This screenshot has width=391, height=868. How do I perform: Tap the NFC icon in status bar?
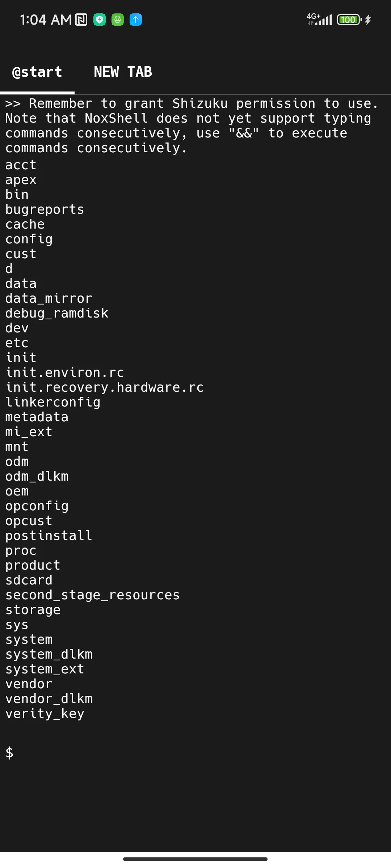[81, 20]
